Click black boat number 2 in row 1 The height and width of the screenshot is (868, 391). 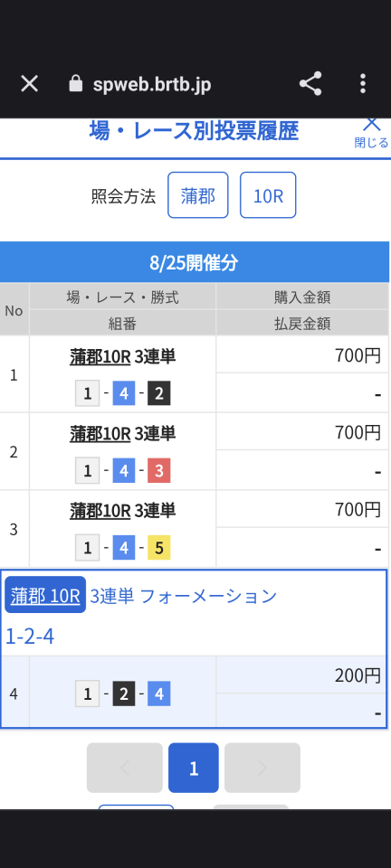pyautogui.click(x=159, y=394)
